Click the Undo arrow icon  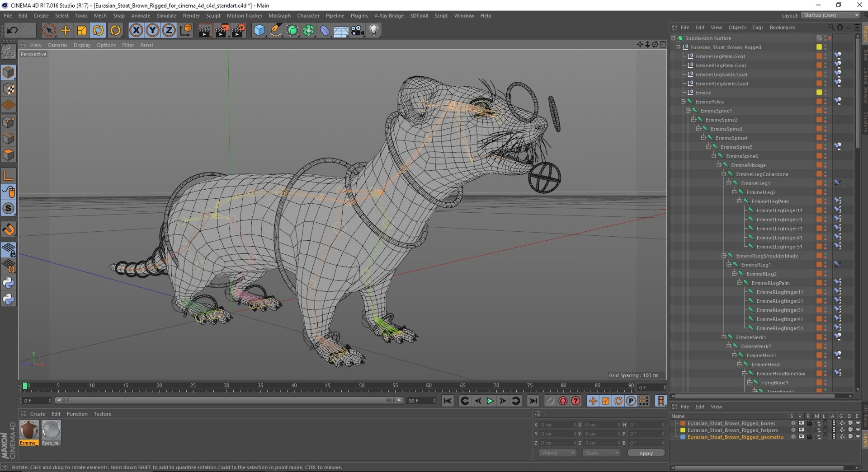[x=12, y=30]
